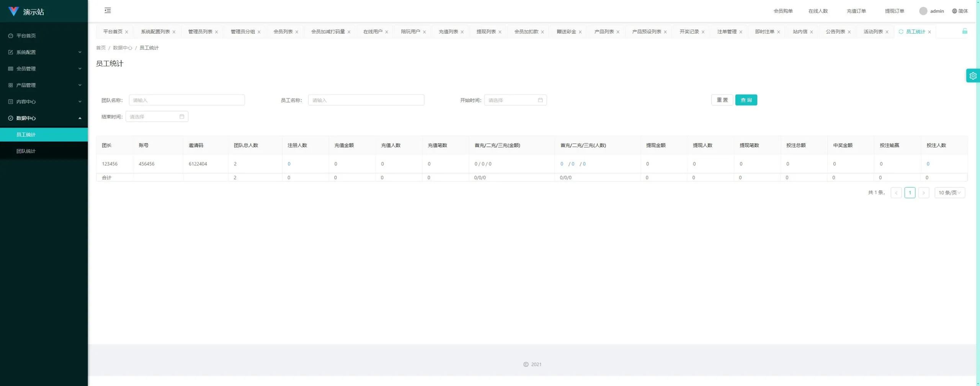Image resolution: width=980 pixels, height=386 pixels.
Task: Click the blue 投注人数 value for 123456
Action: click(928, 164)
